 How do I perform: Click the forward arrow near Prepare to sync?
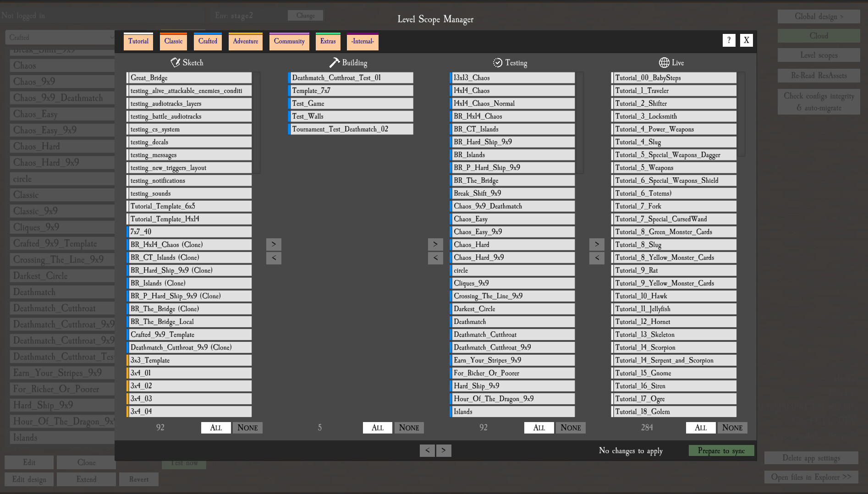tap(443, 450)
